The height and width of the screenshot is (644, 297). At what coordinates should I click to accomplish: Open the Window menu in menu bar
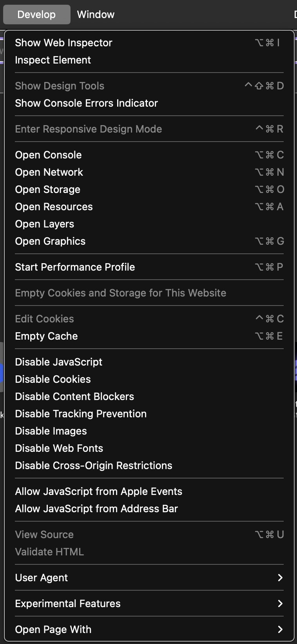coord(96,15)
